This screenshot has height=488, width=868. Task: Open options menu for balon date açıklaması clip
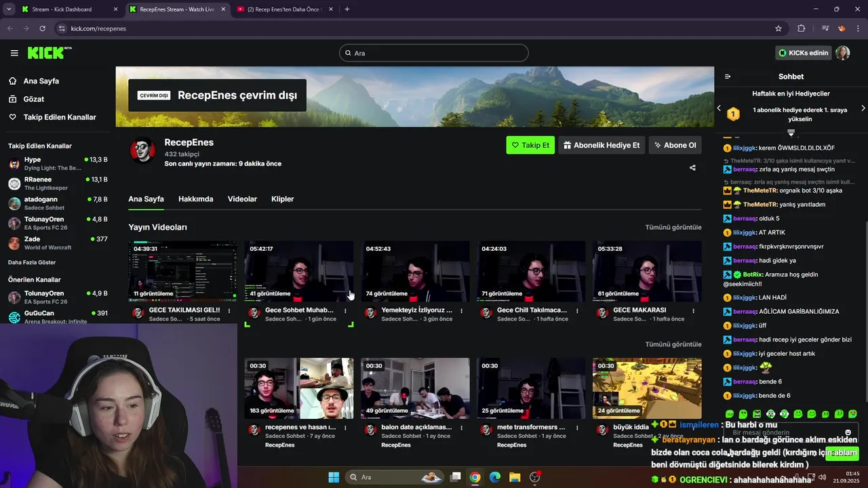tap(461, 428)
